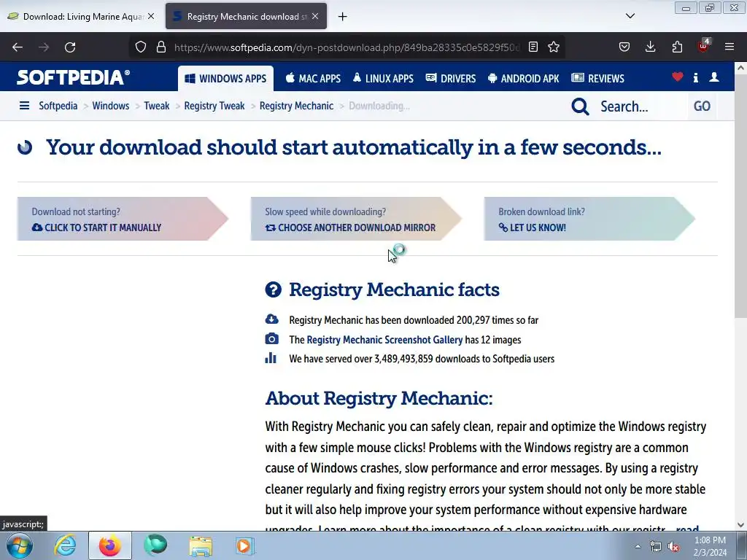
Task: Focus the Search... input field
Action: coord(640,106)
